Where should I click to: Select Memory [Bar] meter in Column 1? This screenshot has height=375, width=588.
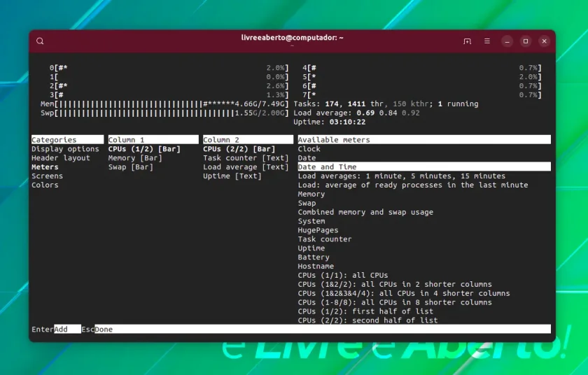point(135,157)
